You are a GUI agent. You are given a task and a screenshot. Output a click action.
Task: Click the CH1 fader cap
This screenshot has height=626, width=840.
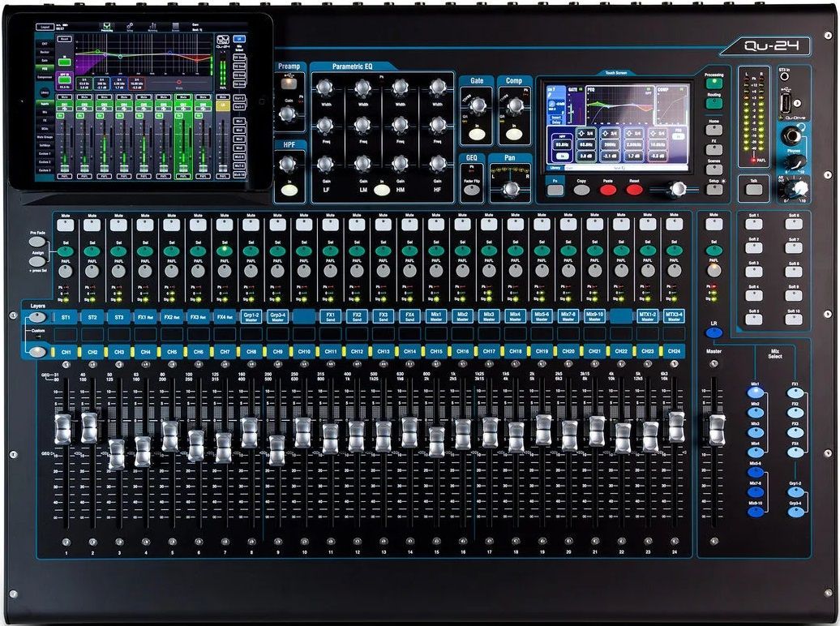click(63, 429)
